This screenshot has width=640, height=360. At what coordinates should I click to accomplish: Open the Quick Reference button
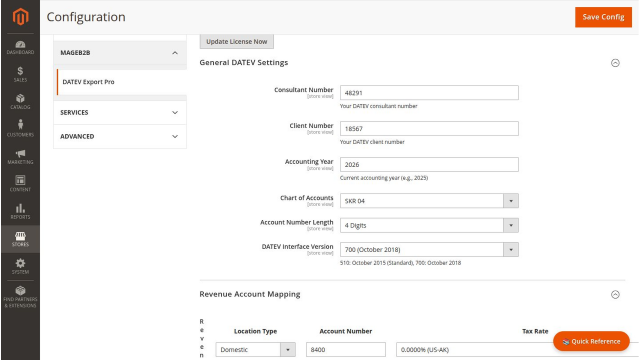point(591,341)
